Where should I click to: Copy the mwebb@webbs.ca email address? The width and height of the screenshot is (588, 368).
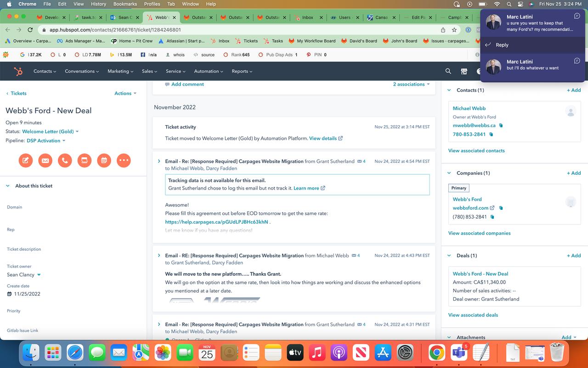tap(501, 126)
